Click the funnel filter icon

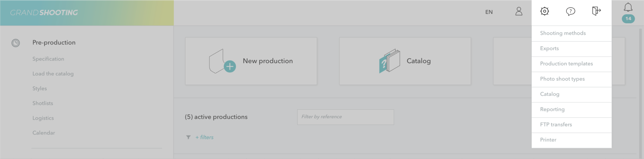(188, 137)
